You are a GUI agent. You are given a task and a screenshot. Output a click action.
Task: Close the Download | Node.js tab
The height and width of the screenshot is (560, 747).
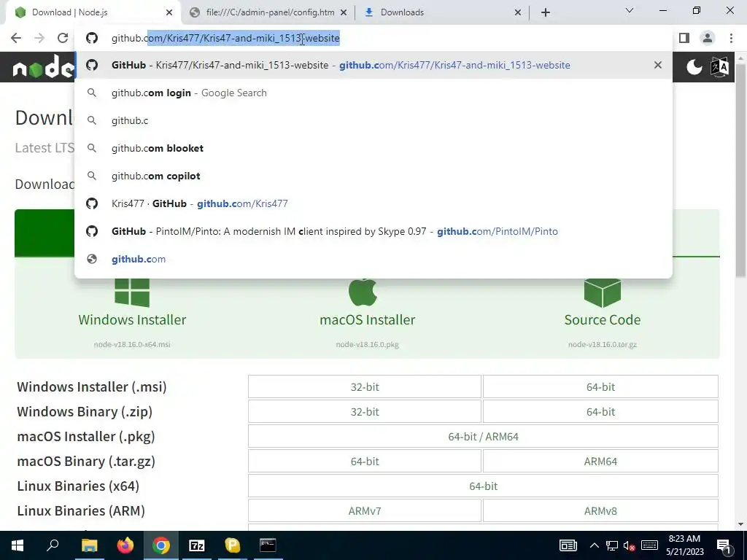pyautogui.click(x=169, y=12)
